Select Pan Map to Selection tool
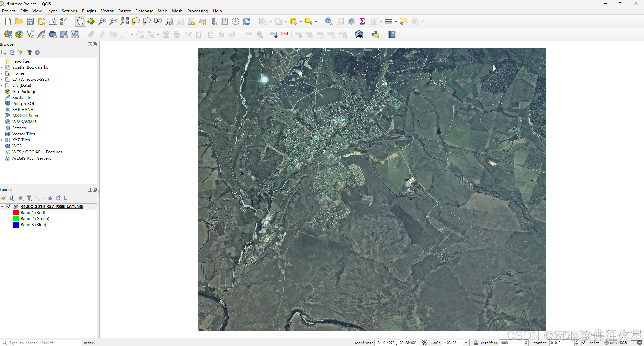 [x=91, y=22]
